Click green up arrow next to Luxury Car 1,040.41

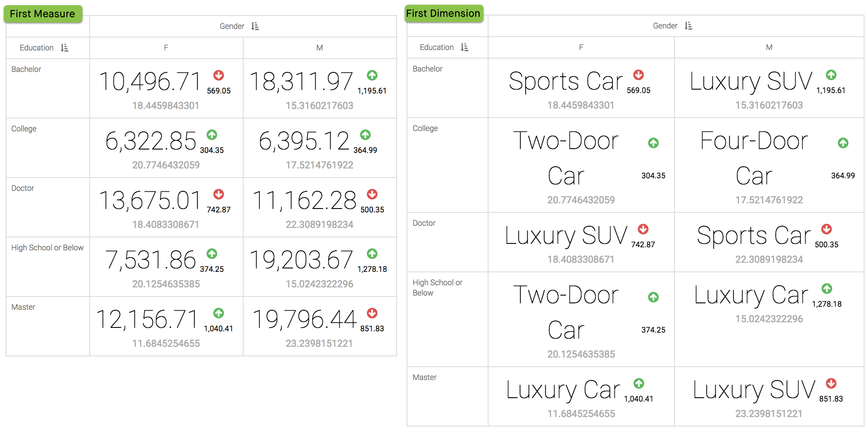coord(639,383)
